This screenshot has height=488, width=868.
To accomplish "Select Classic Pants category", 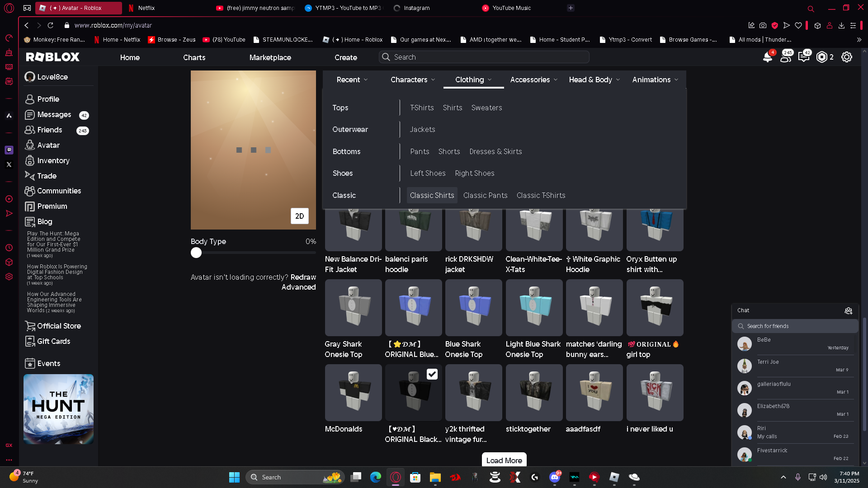I will point(485,195).
